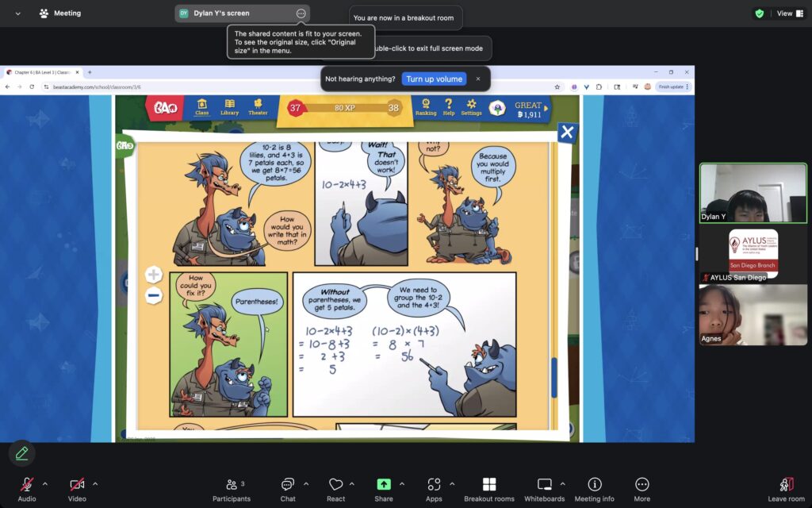Expand the video options arrow
The image size is (812, 508).
click(x=95, y=483)
